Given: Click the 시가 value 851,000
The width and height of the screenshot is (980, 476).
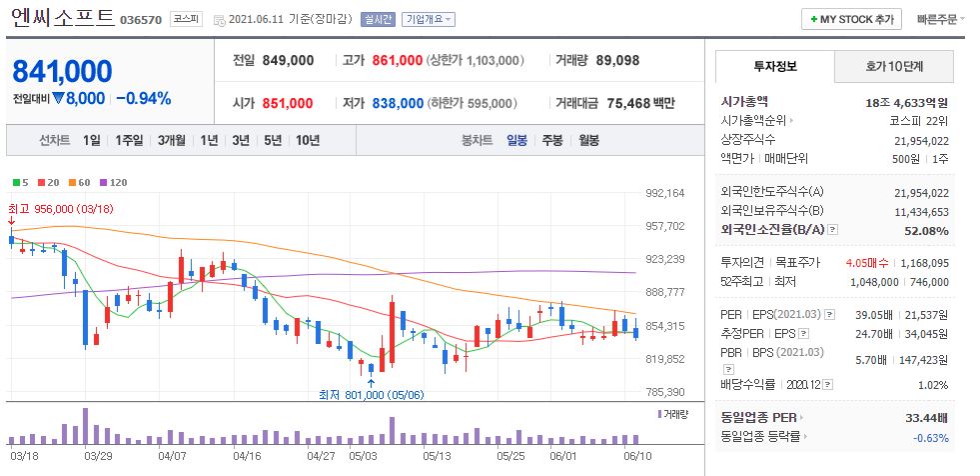Looking at the screenshot, I should (288, 103).
